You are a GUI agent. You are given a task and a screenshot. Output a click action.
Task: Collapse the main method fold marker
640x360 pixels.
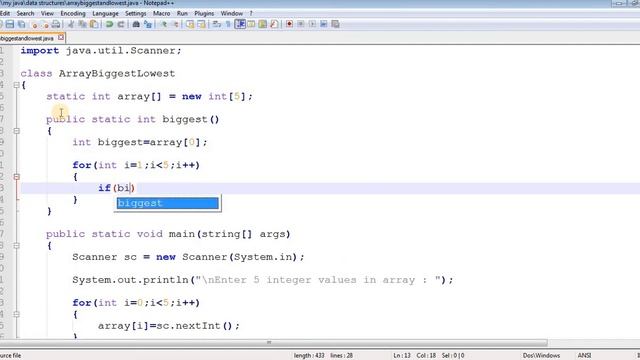click(x=16, y=246)
